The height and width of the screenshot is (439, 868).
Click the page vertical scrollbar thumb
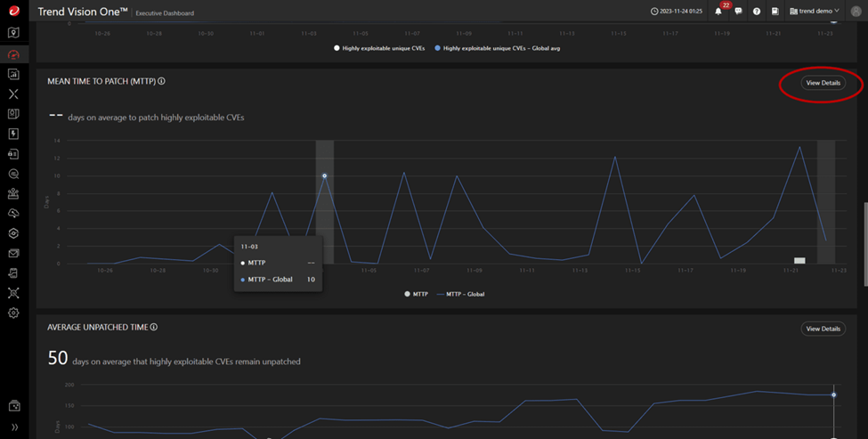tap(864, 246)
